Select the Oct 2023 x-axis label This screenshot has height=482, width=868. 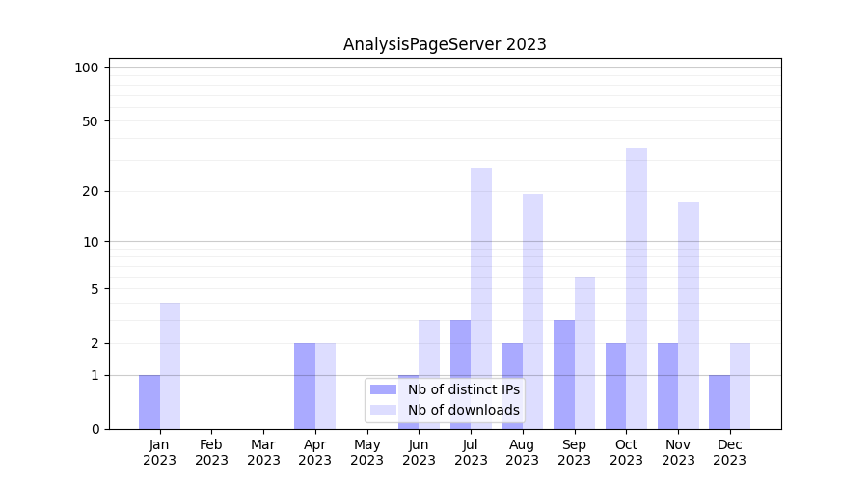(626, 452)
